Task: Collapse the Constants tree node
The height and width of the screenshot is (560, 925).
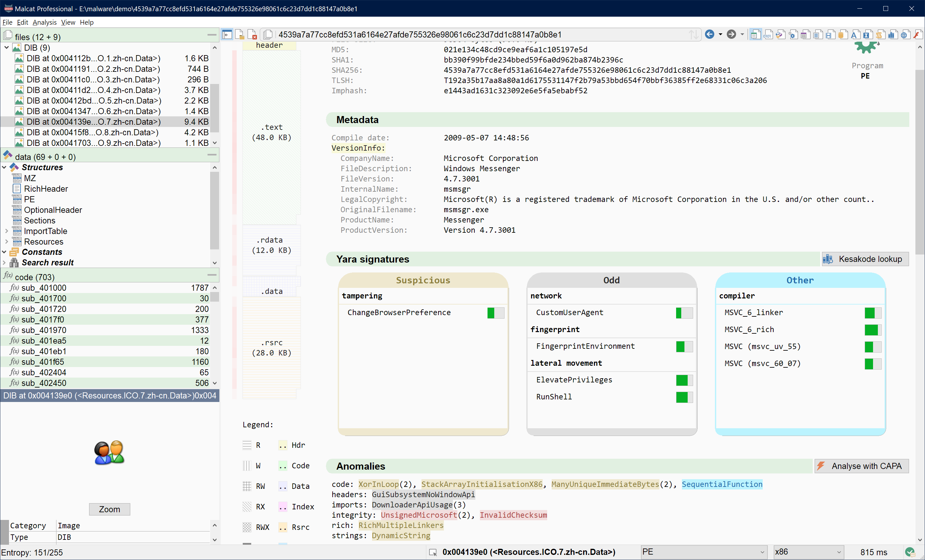Action: [x=4, y=252]
